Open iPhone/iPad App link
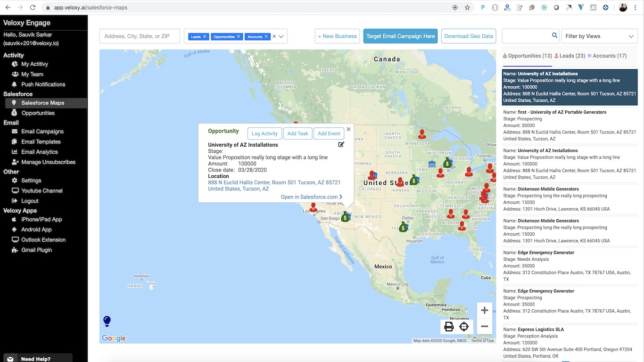The width and height of the screenshot is (644, 362). (41, 220)
